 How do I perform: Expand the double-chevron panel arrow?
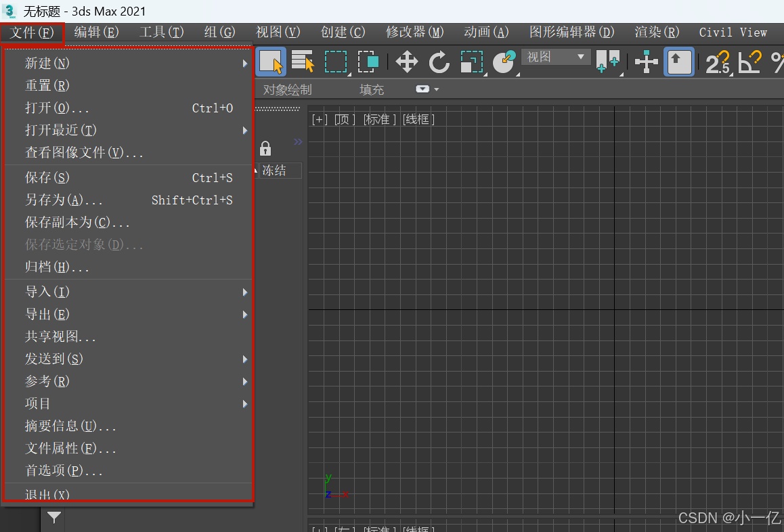point(298,141)
